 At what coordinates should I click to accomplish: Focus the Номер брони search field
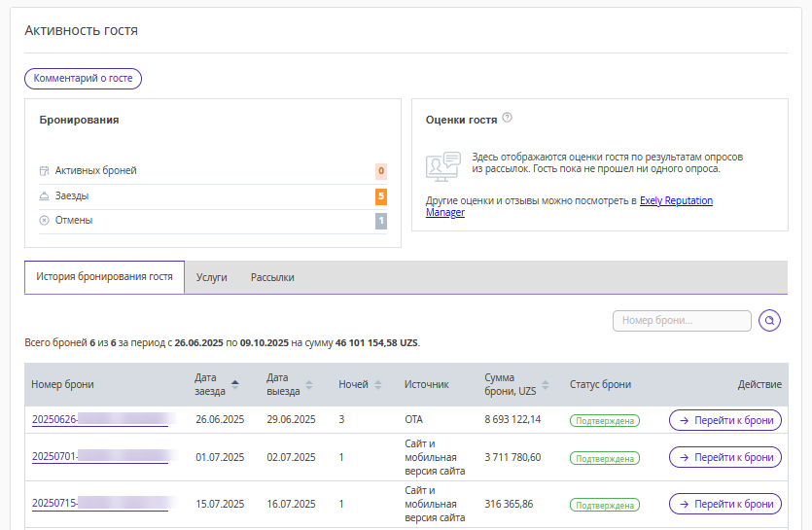(x=681, y=321)
